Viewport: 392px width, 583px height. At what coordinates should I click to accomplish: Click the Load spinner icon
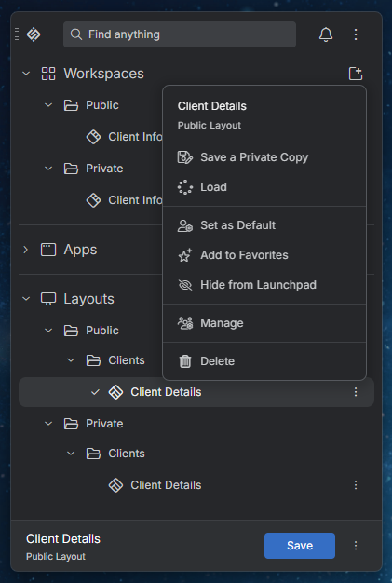click(185, 187)
